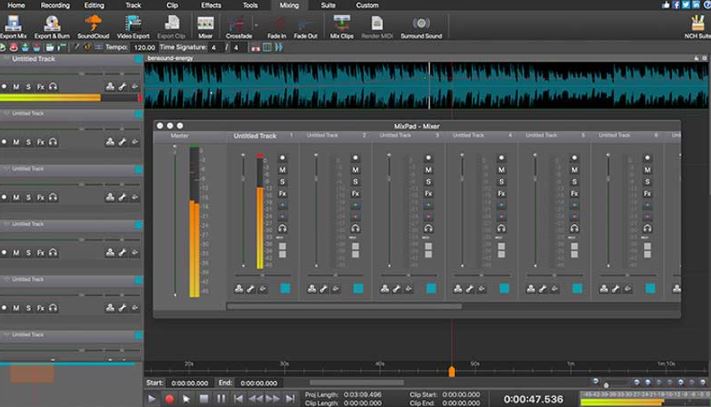711x407 pixels.
Task: Switch to the Editing tab
Action: pos(94,5)
